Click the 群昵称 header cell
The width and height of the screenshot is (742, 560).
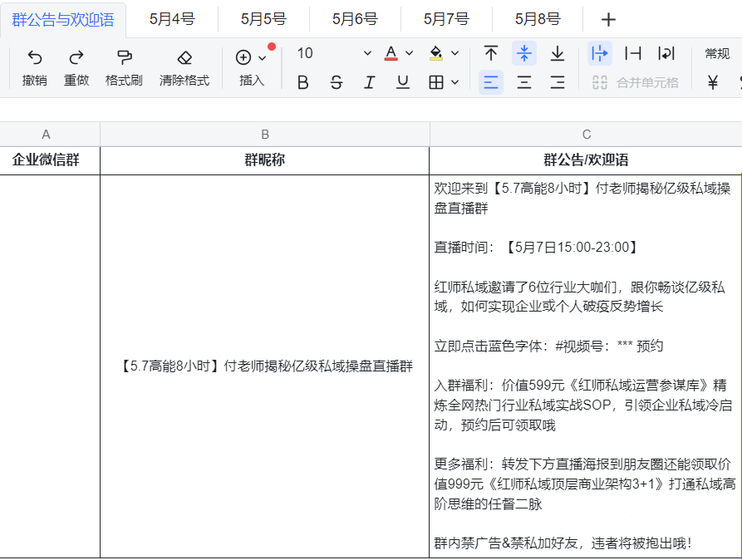click(264, 160)
